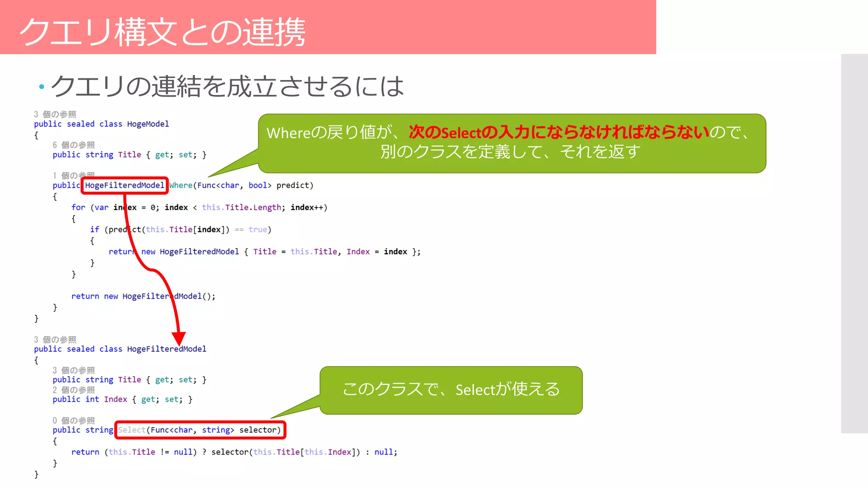Click '2 個の参照' reference link

click(74, 390)
